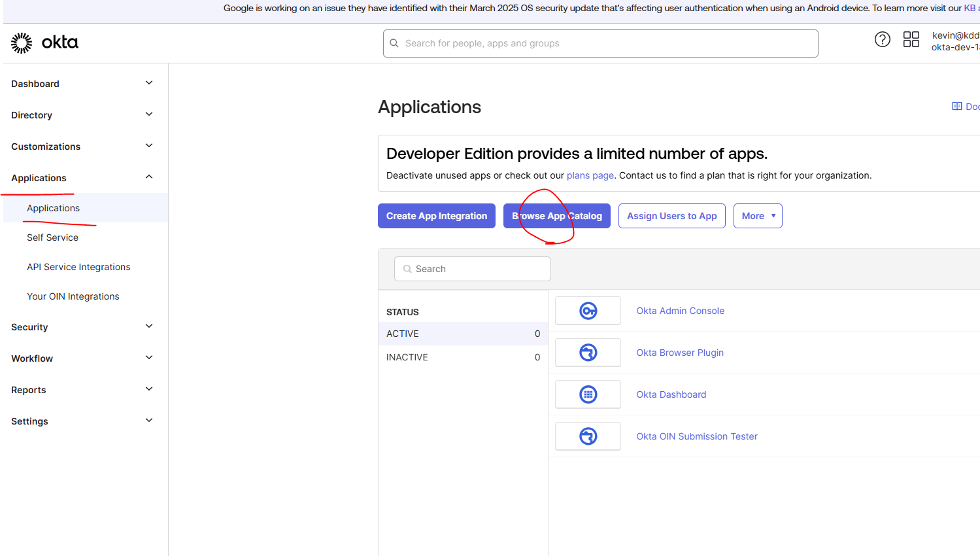Collapse the Applications menu chevron
The image size is (980, 556).
click(149, 177)
